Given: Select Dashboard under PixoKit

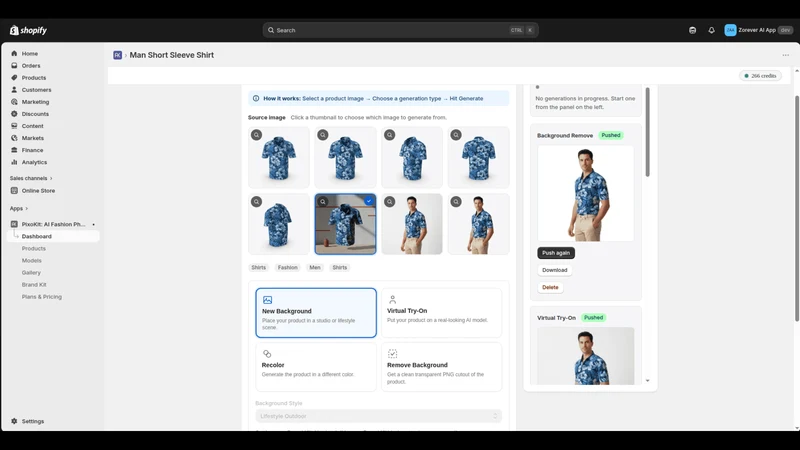Looking at the screenshot, I should click(x=37, y=236).
